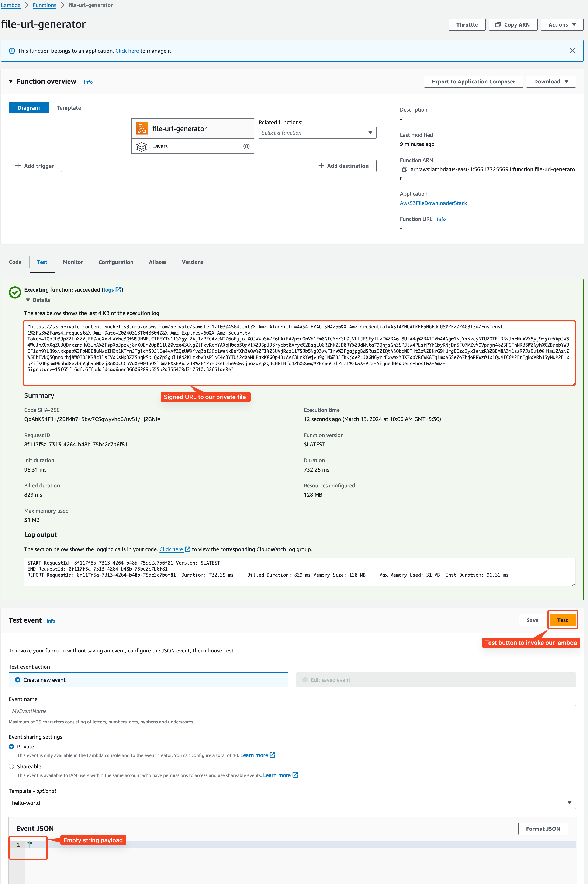Image resolution: width=588 pixels, height=884 pixels.
Task: Click the green success checkmark icon
Action: (15, 292)
